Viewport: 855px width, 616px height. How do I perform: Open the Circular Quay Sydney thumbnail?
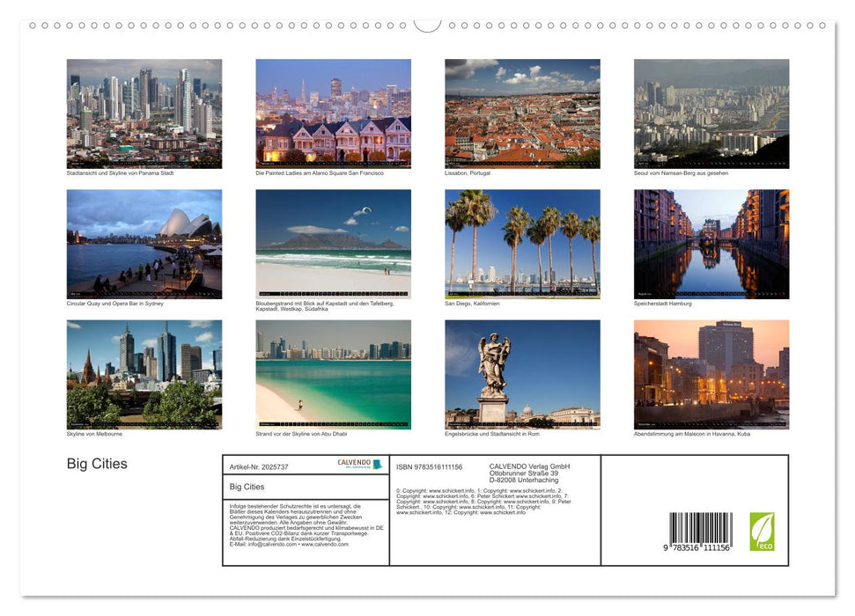pyautogui.click(x=144, y=242)
